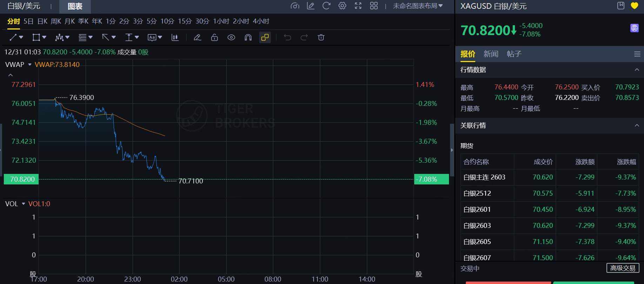This screenshot has width=644, height=284.
Task: Switch to the 新闻 tab
Action: click(491, 54)
